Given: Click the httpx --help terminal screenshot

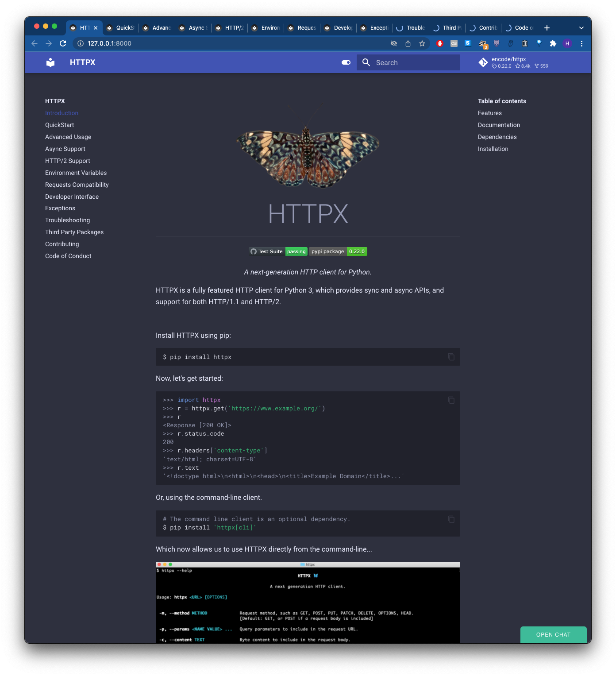Looking at the screenshot, I should tap(308, 603).
